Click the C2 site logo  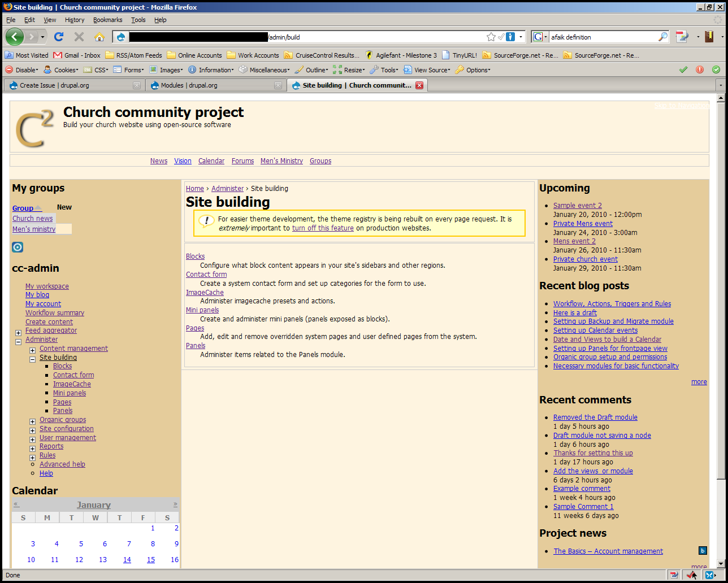(x=35, y=128)
